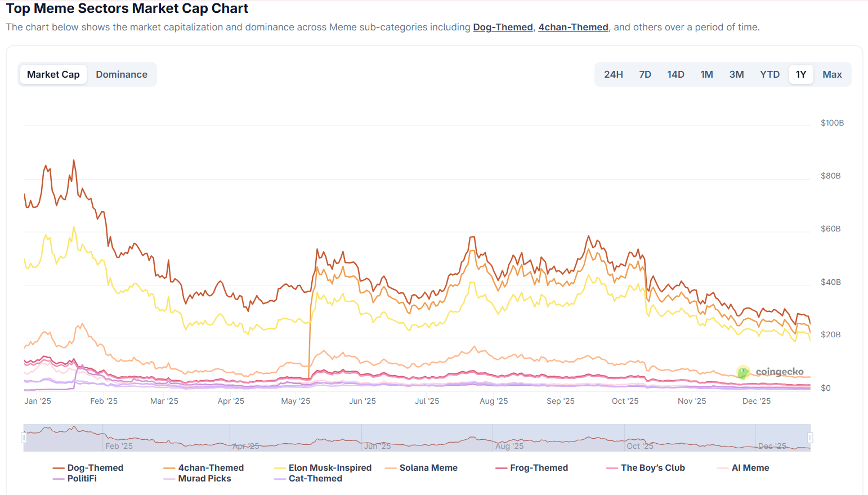Choose the 1M time range
Image resolution: width=868 pixels, height=495 pixels.
pyautogui.click(x=707, y=74)
